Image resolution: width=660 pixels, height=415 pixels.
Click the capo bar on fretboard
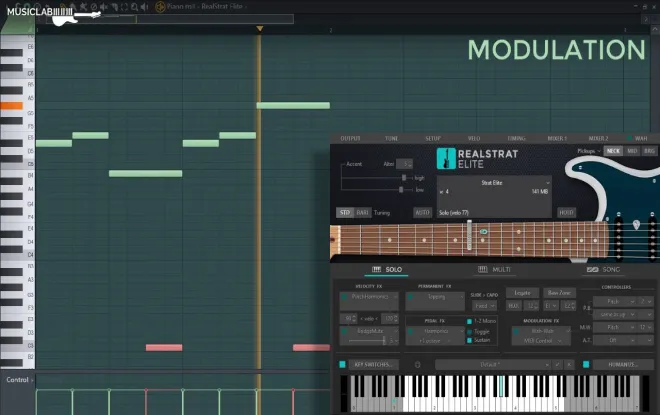(x=469, y=236)
